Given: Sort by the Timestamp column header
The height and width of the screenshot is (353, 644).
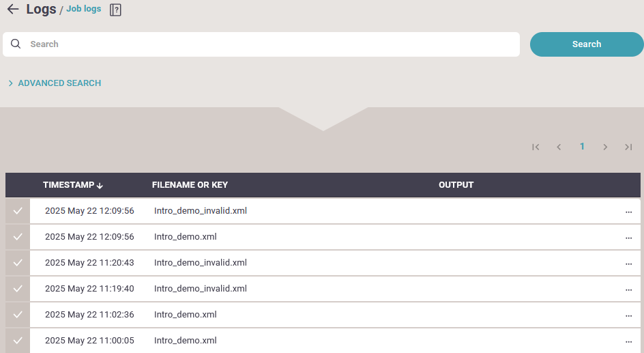Looking at the screenshot, I should (73, 185).
